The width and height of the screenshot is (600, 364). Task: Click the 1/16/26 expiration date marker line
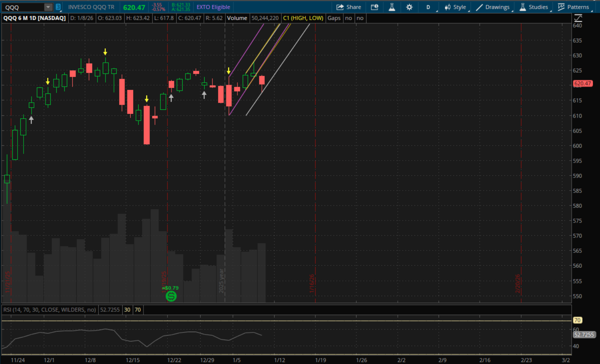click(315, 160)
